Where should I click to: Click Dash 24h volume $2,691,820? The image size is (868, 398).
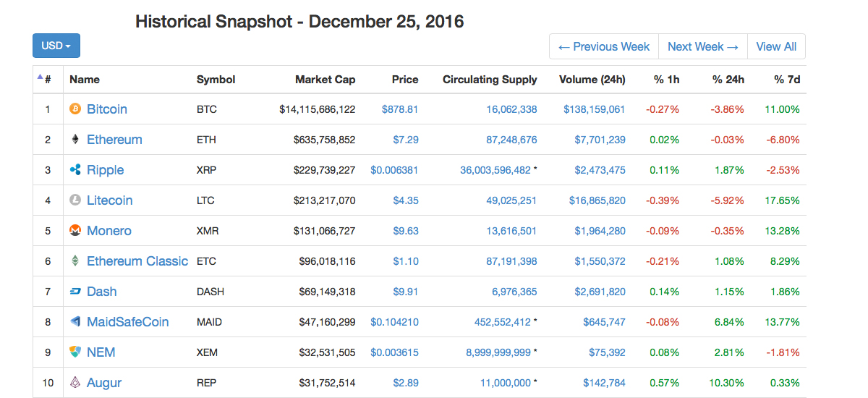point(600,292)
